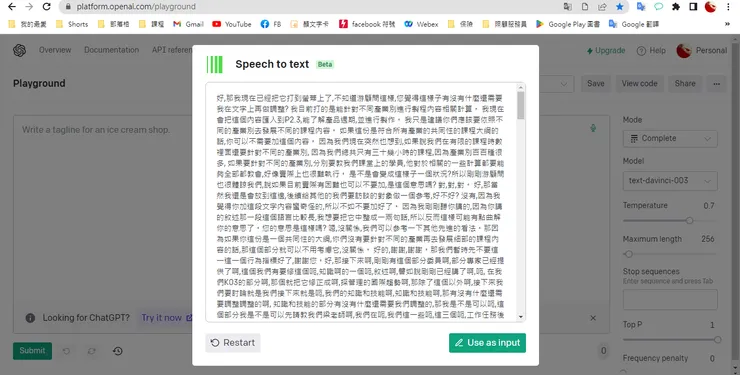Open the Google 翻譯 bookmark
The image size is (740, 375).
633,24
